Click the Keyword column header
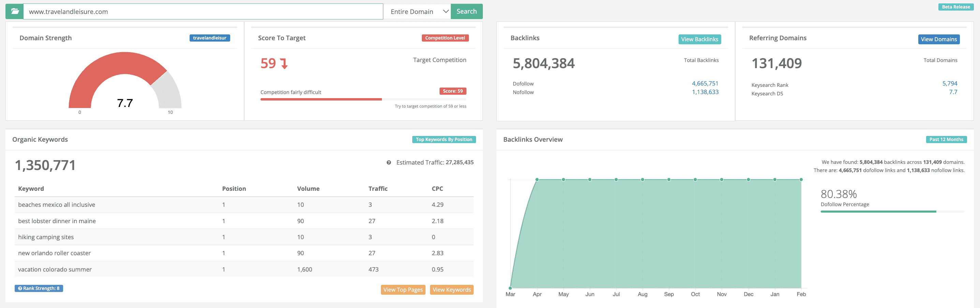980x308 pixels. click(x=31, y=189)
